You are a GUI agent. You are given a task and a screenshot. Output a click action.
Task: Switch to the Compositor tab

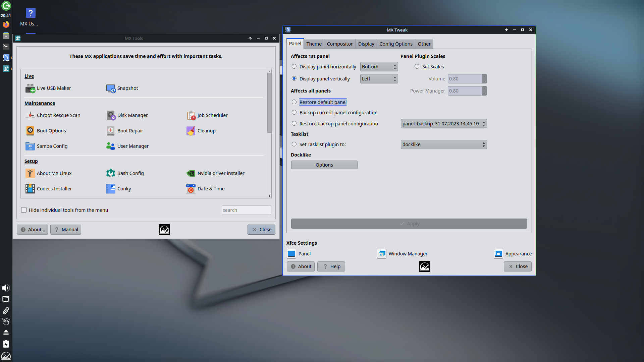340,44
